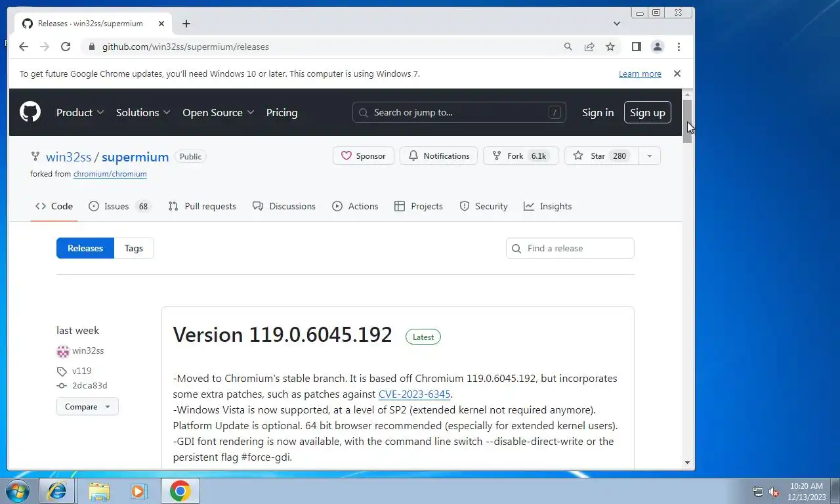Viewport: 840px width, 504px height.
Task: Launch Windows Media Player from taskbar
Action: (x=138, y=491)
